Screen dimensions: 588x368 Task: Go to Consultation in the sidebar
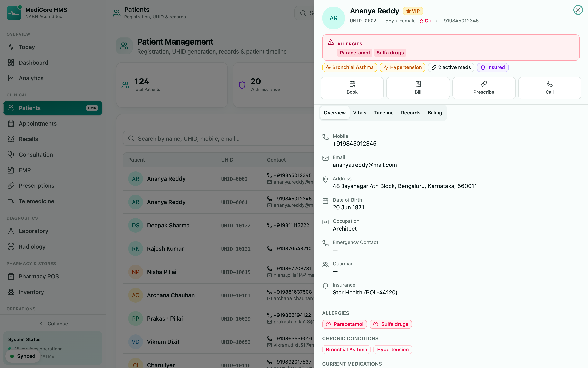point(53,155)
